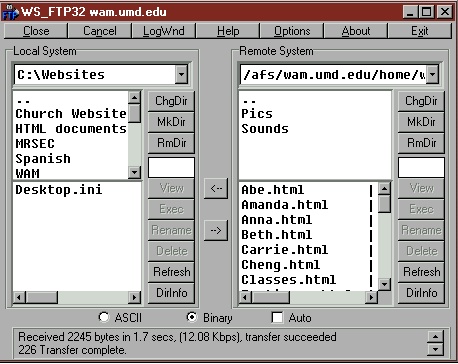The height and width of the screenshot is (364, 458).
Task: Click the left arrow transfer button
Action: (216, 188)
